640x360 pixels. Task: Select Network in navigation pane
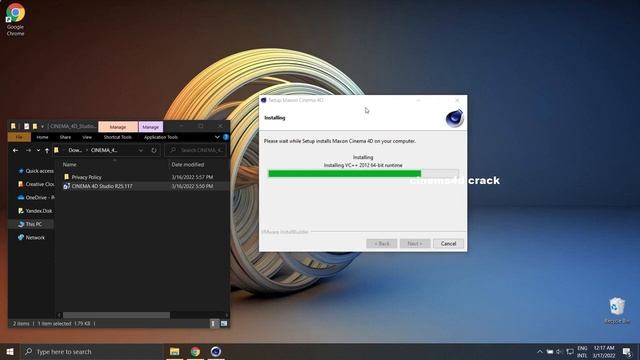tap(31, 238)
